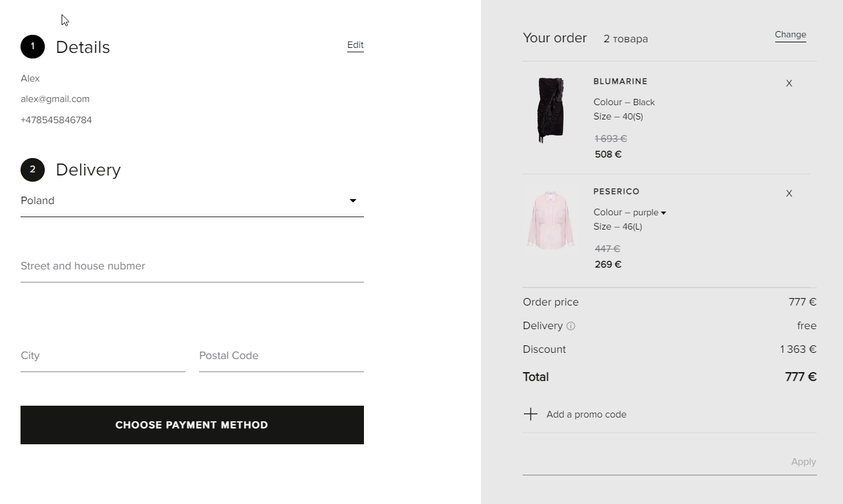Click the step 2 Delivery circle
The height and width of the screenshot is (504, 843).
(32, 169)
